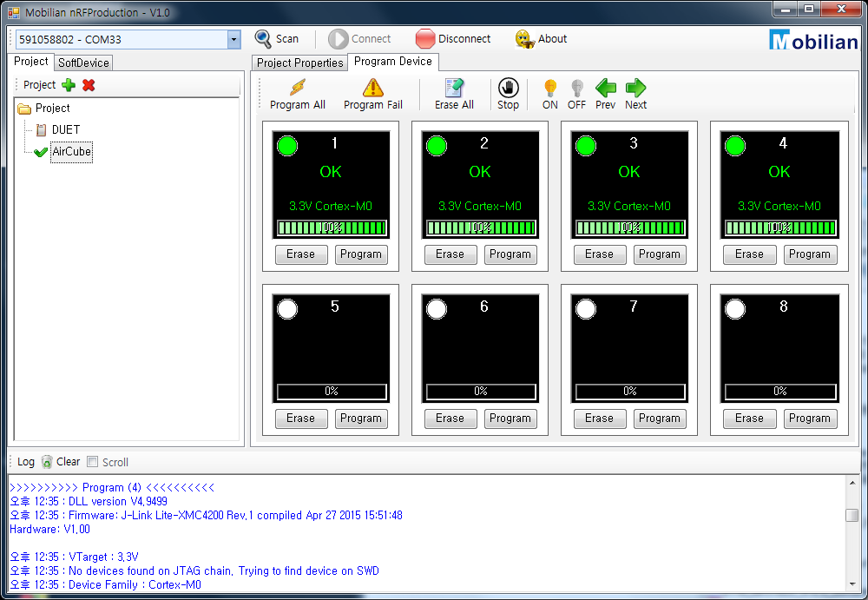Click Program for device 4
The image size is (868, 600).
point(810,254)
